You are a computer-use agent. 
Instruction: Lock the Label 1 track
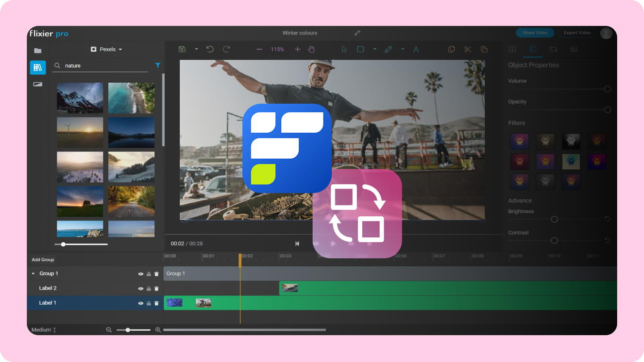click(148, 303)
